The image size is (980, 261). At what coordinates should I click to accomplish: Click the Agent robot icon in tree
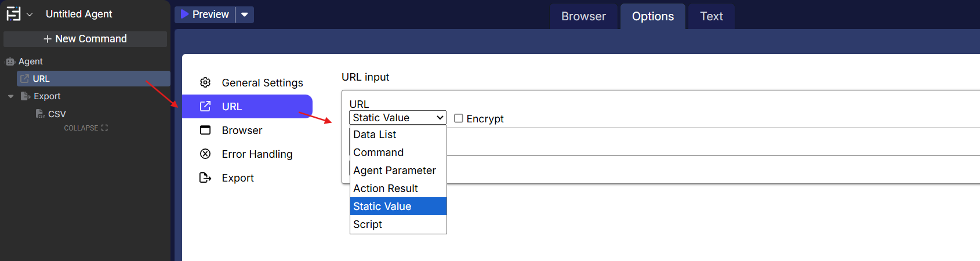coord(10,61)
